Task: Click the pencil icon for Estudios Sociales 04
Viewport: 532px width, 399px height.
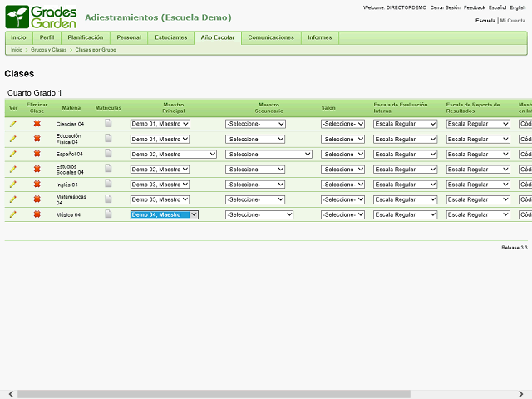Action: pyautogui.click(x=12, y=169)
